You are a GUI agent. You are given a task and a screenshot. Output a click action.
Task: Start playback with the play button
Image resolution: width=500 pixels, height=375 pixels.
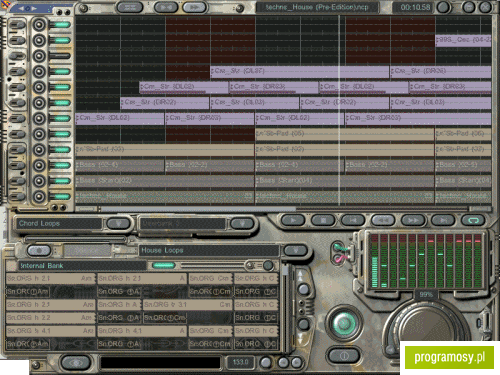pyautogui.click(x=293, y=220)
